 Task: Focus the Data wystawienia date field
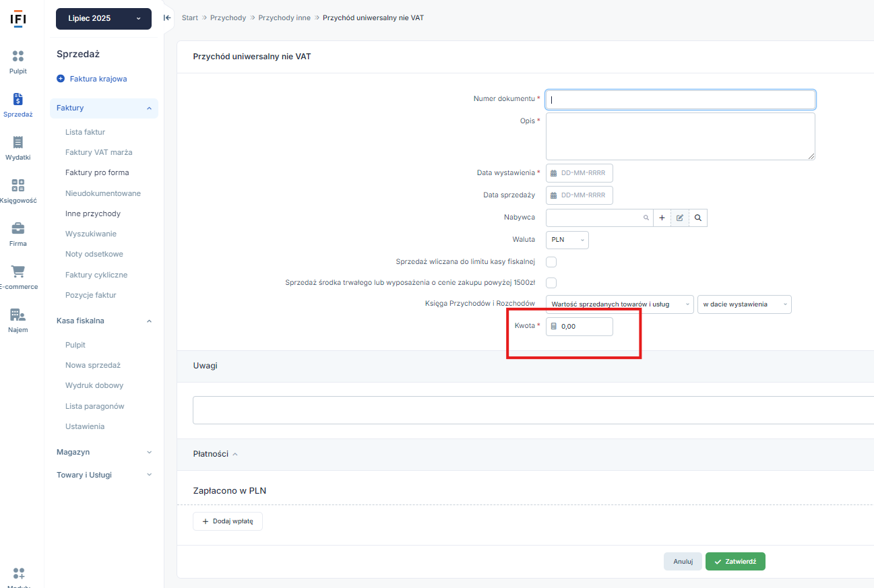(580, 173)
